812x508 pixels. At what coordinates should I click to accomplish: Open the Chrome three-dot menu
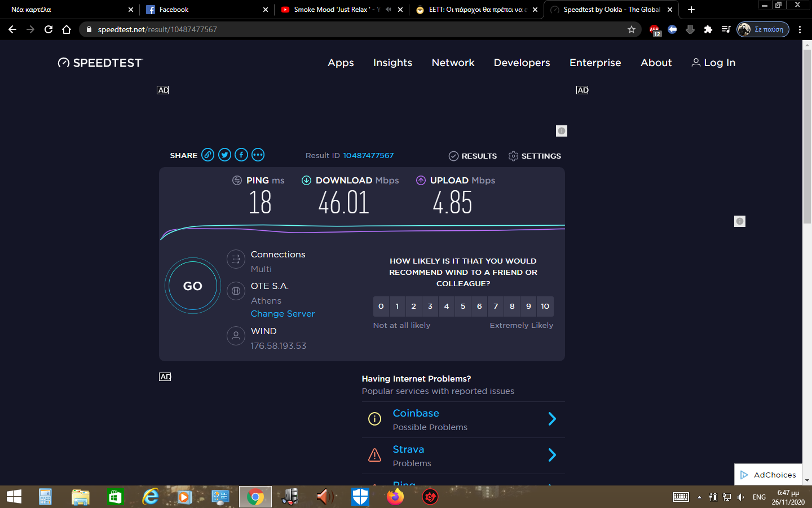pos(800,29)
